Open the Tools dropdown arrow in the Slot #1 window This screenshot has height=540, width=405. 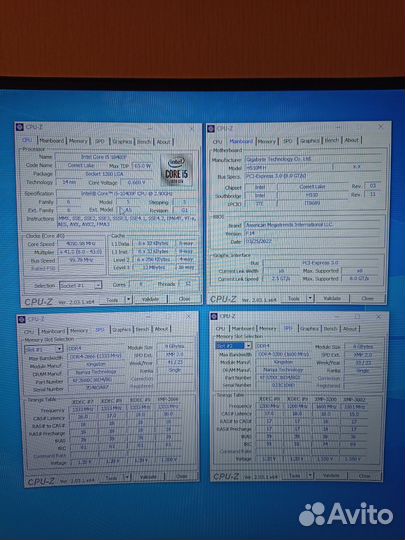[127, 477]
